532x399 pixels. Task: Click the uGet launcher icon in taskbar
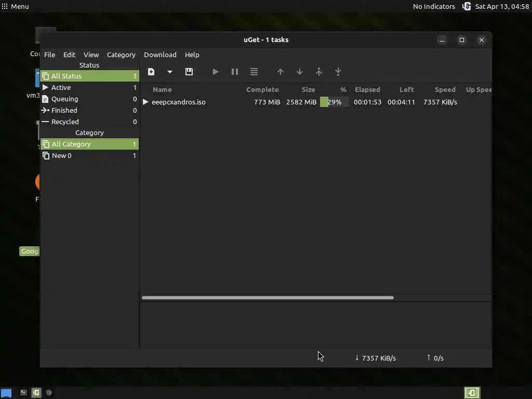[x=36, y=393]
